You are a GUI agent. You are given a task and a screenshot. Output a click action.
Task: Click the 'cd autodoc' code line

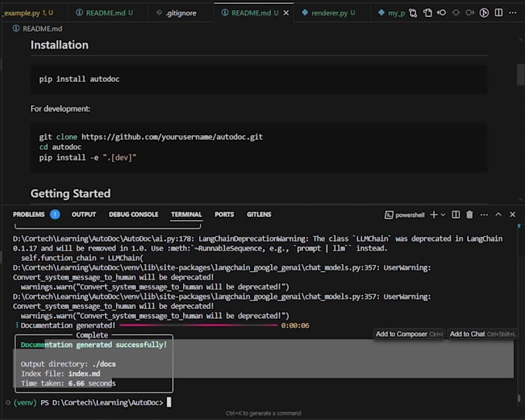(60, 147)
